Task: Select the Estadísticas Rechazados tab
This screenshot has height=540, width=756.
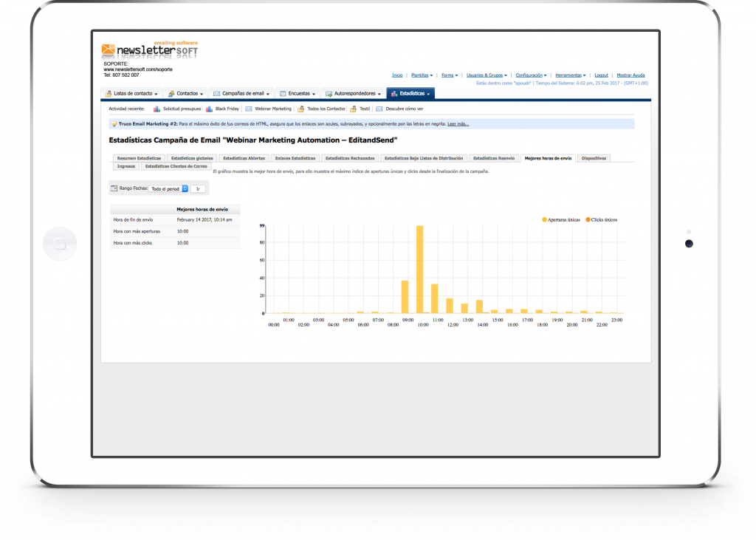Action: click(x=351, y=158)
